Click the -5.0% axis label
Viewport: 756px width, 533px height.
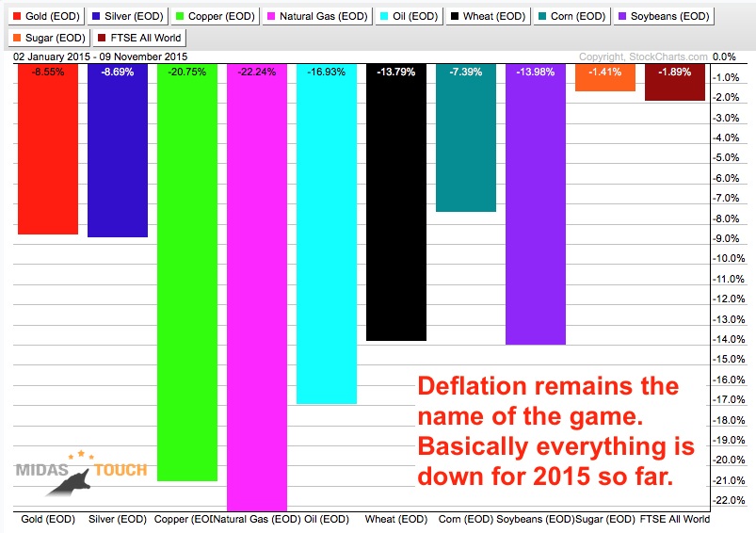[x=727, y=157]
